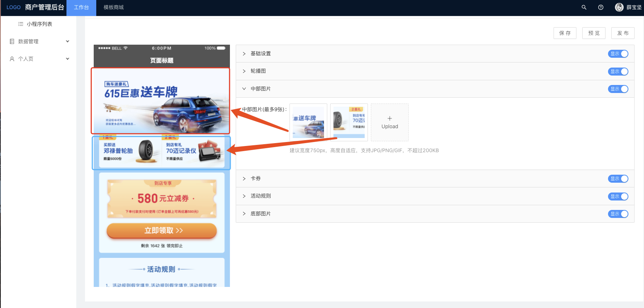This screenshot has height=308, width=644.
Task: Click the 页面标题 text in preview
Action: click(x=162, y=61)
